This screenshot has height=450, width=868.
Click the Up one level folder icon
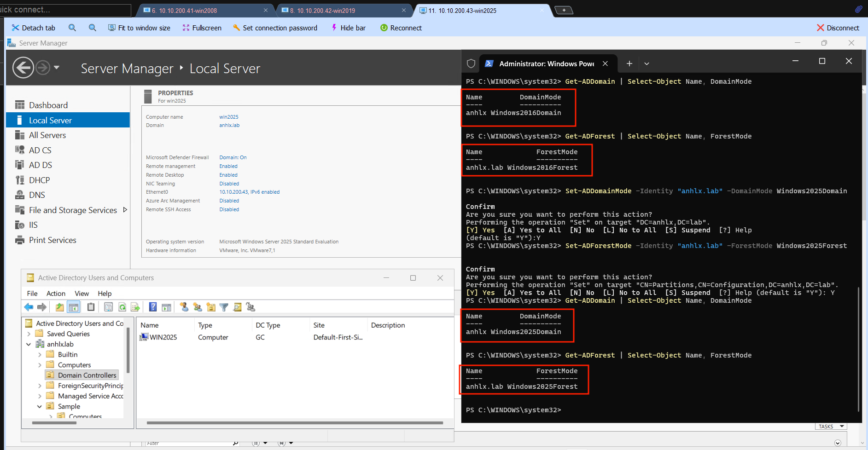coord(60,307)
